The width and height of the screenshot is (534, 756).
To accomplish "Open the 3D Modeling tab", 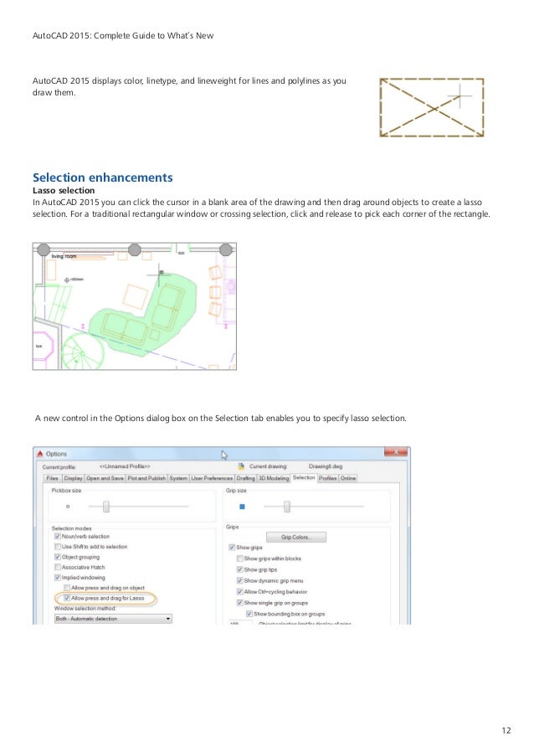I will (x=274, y=478).
